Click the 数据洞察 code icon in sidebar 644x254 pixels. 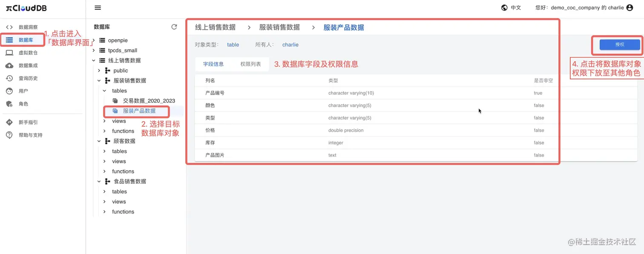tap(9, 27)
